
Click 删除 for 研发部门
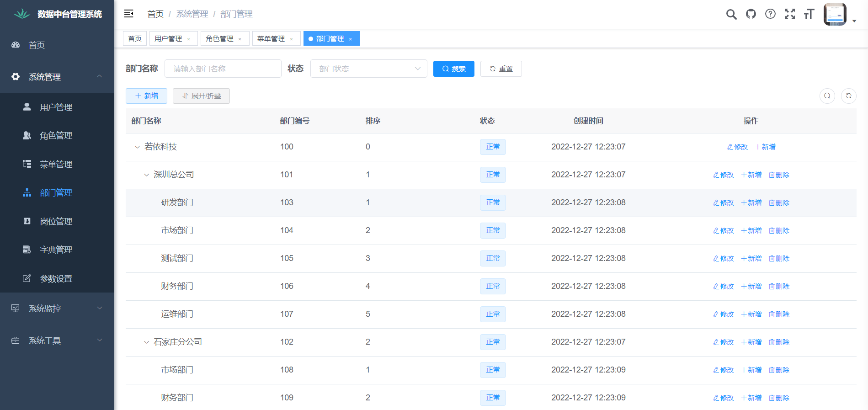(x=779, y=202)
